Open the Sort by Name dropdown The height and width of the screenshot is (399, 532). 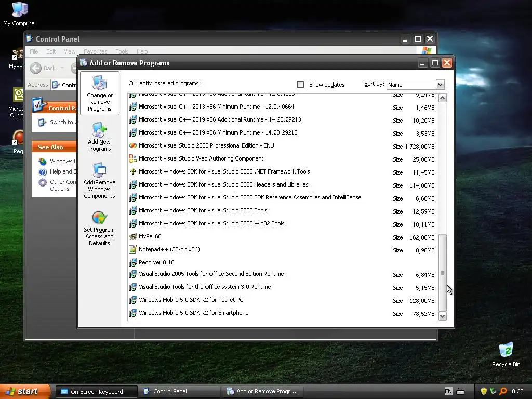440,85
